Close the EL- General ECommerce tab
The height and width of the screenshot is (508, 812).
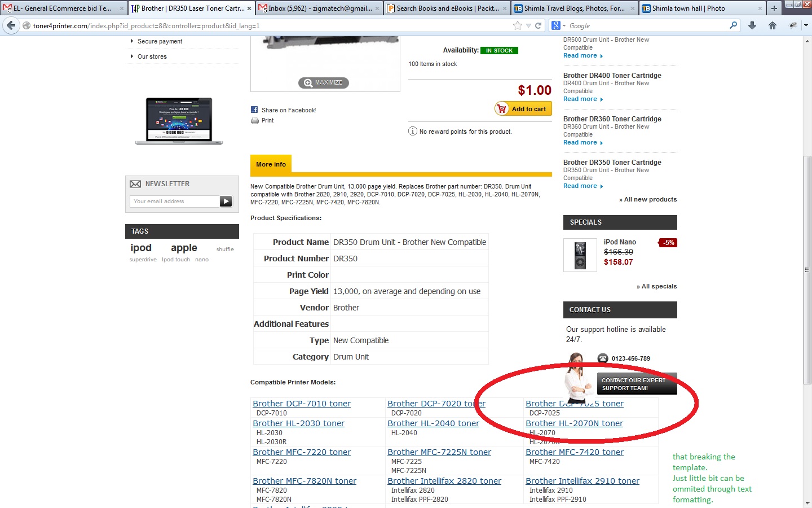pos(121,8)
